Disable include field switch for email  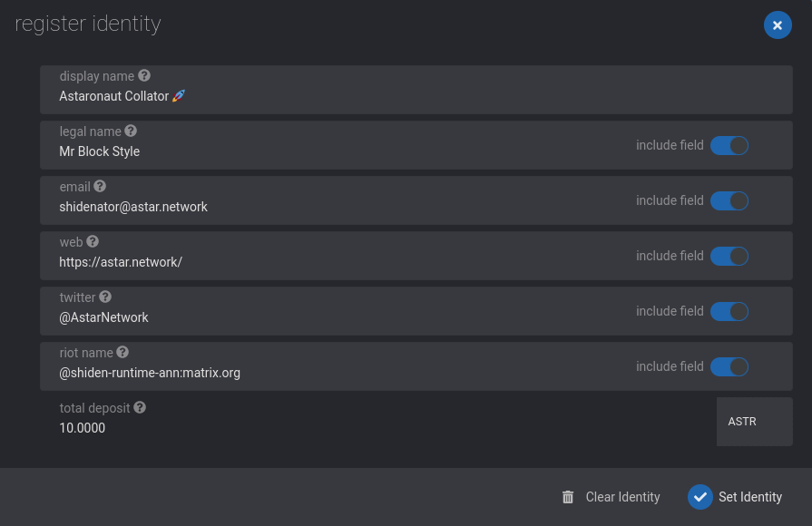pos(729,200)
